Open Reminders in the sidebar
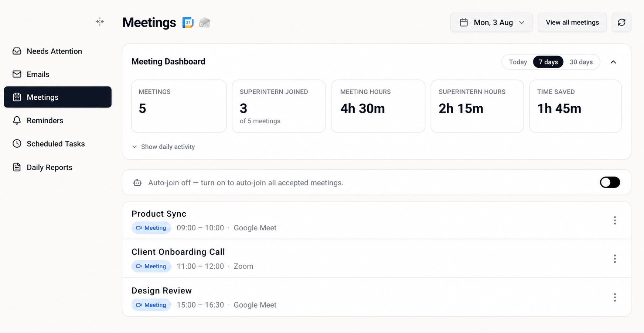 [x=58, y=120]
